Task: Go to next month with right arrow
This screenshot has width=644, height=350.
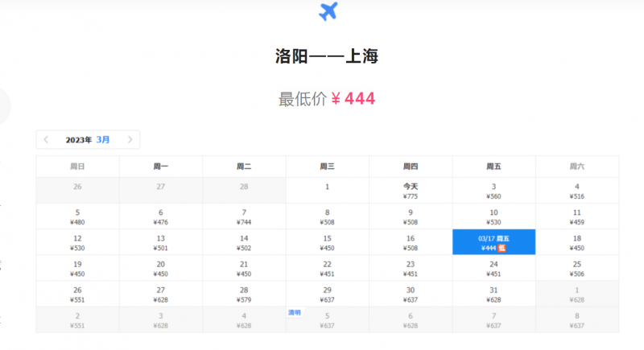Action: coord(130,139)
